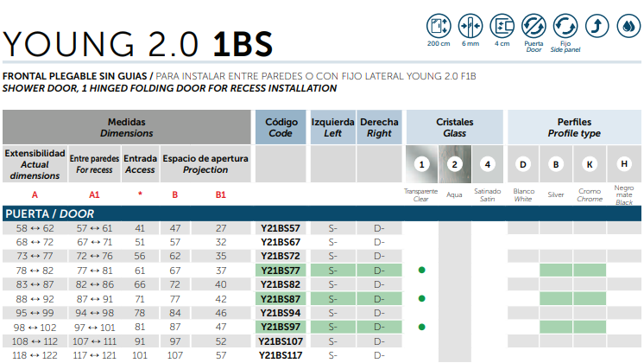The width and height of the screenshot is (644, 363).
Task: Click the upward curved arrow icon
Action: (x=597, y=25)
